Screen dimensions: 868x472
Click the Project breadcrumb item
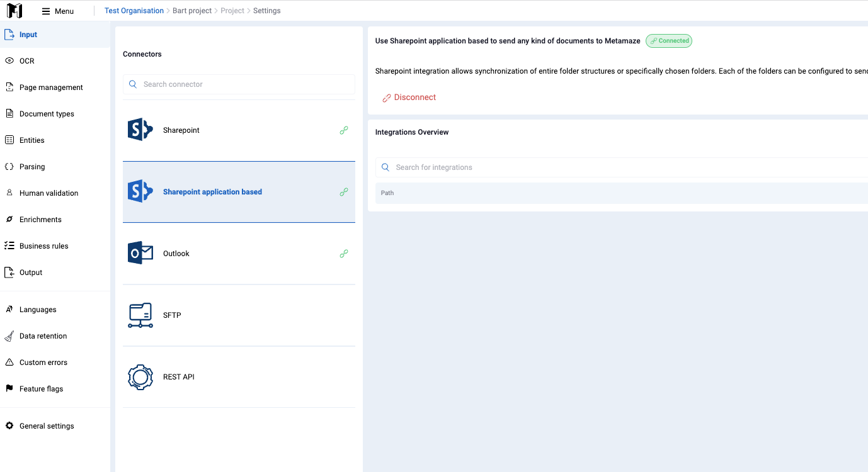(232, 11)
